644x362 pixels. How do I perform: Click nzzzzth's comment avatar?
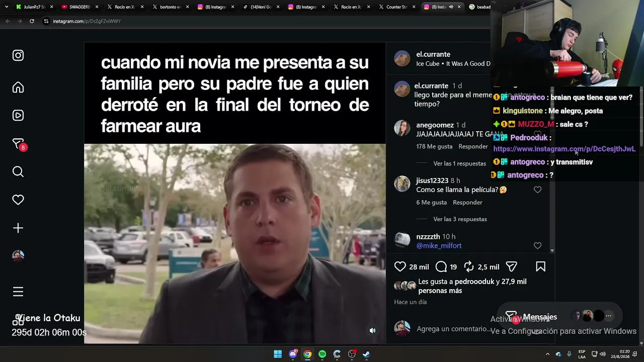coord(402,240)
